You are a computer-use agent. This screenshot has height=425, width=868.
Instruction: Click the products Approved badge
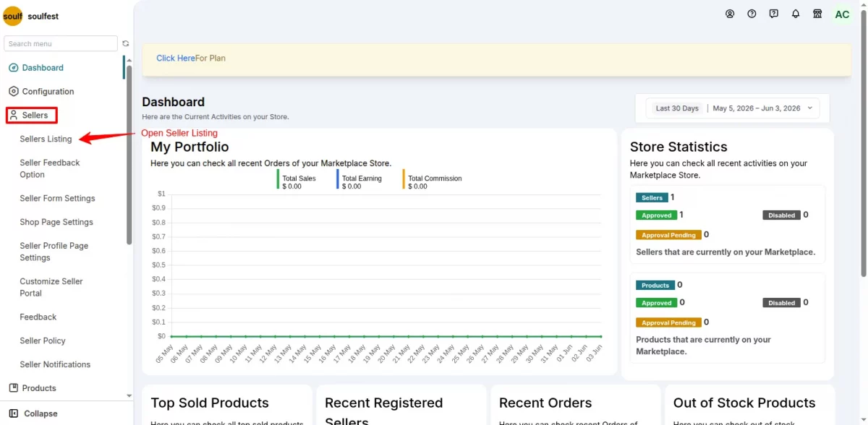click(657, 303)
